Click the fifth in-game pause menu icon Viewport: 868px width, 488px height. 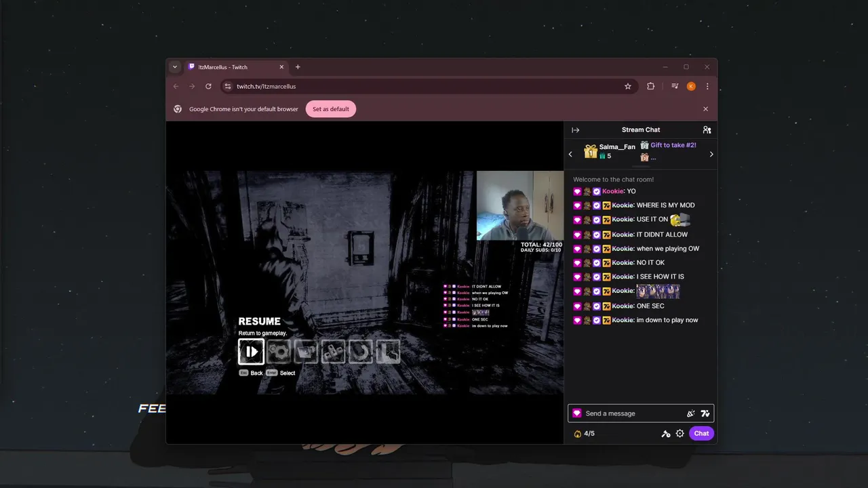pyautogui.click(x=360, y=352)
